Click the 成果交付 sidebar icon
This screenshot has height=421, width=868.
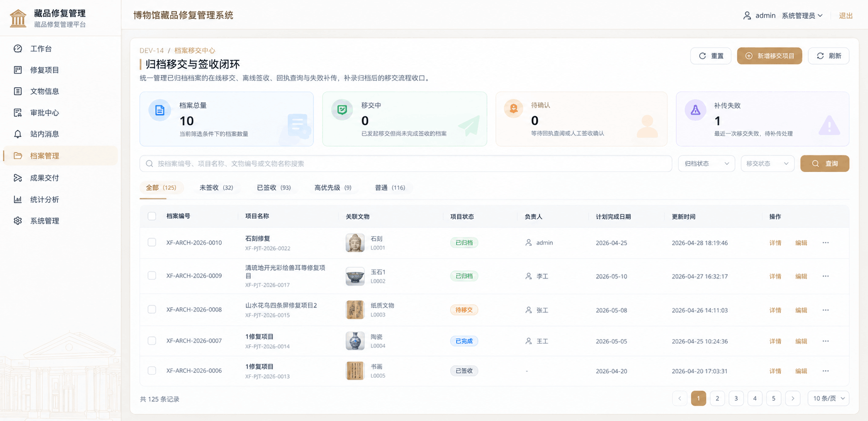[x=18, y=178]
